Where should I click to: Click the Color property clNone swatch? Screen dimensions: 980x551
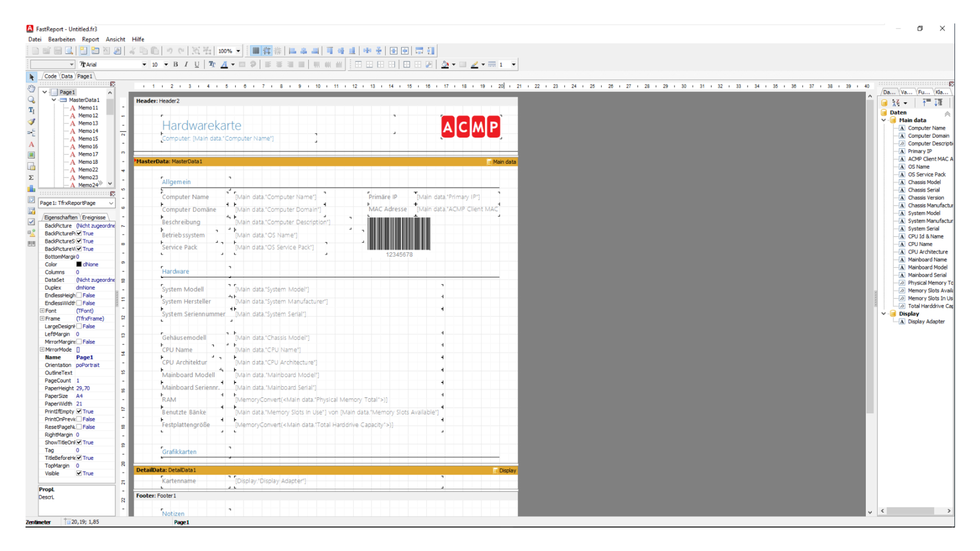click(x=79, y=264)
